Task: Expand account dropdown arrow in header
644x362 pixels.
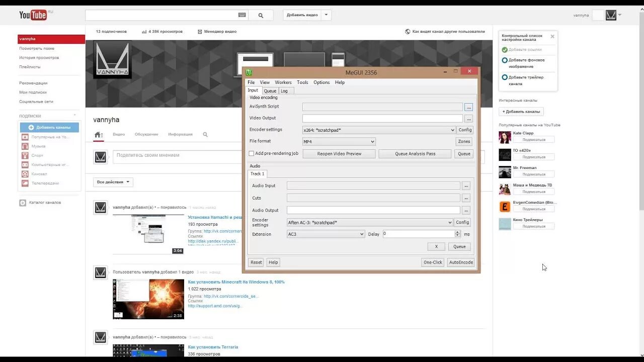Action: [x=620, y=15]
